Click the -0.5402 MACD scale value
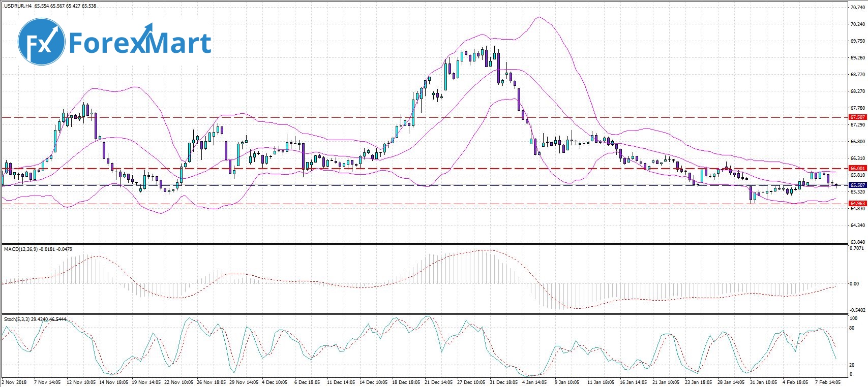Image resolution: width=868 pixels, height=387 pixels. pos(857,310)
